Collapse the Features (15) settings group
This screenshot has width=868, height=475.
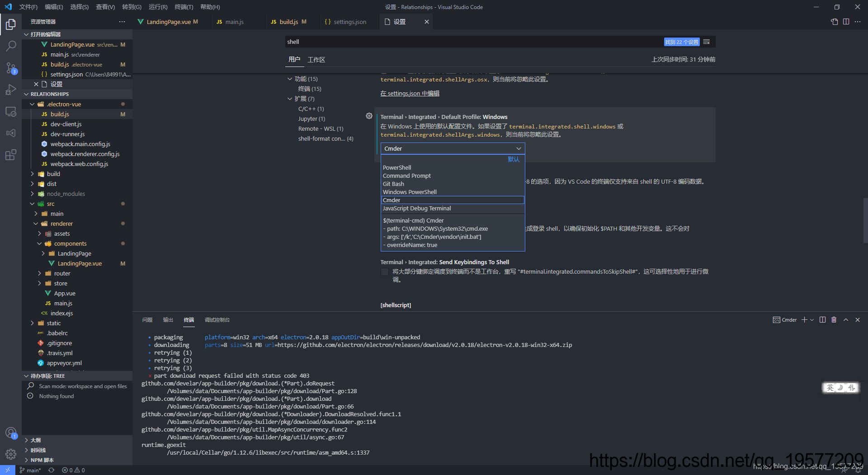tap(290, 79)
